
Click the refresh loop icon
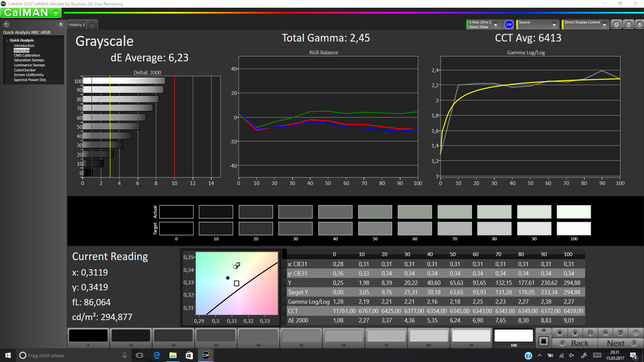(x=620, y=333)
